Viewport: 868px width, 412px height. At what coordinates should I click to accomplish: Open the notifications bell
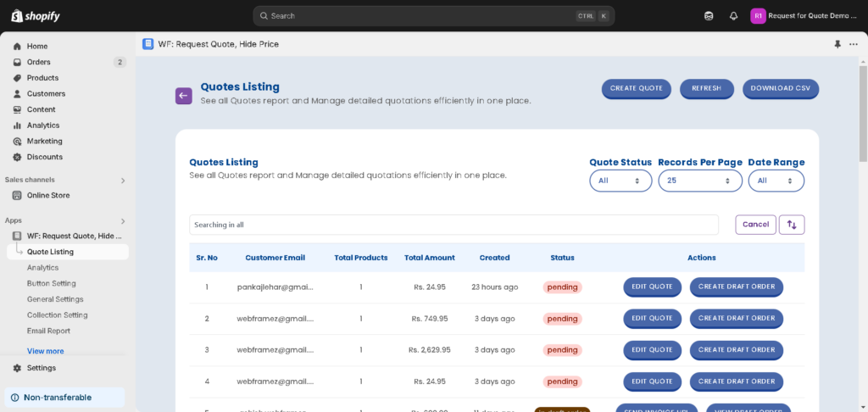(733, 16)
